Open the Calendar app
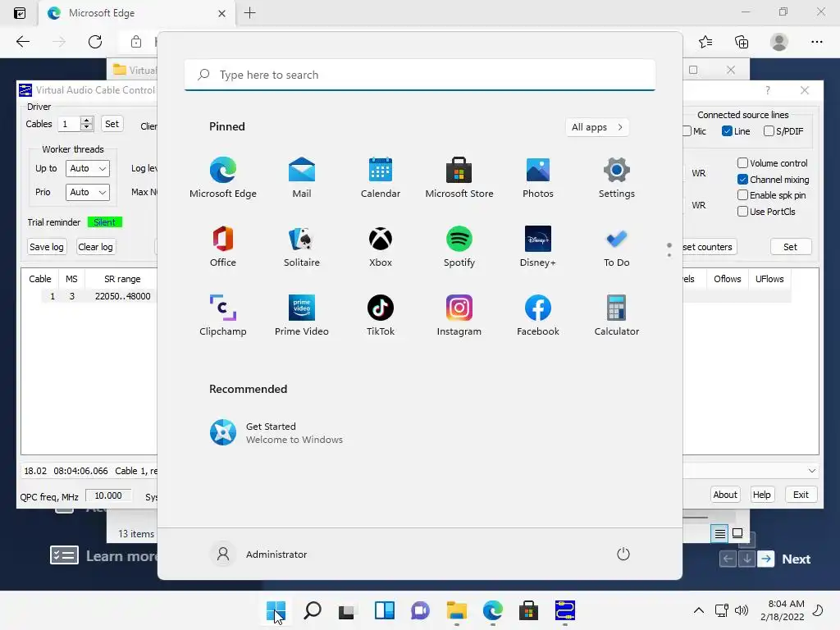 [381, 177]
